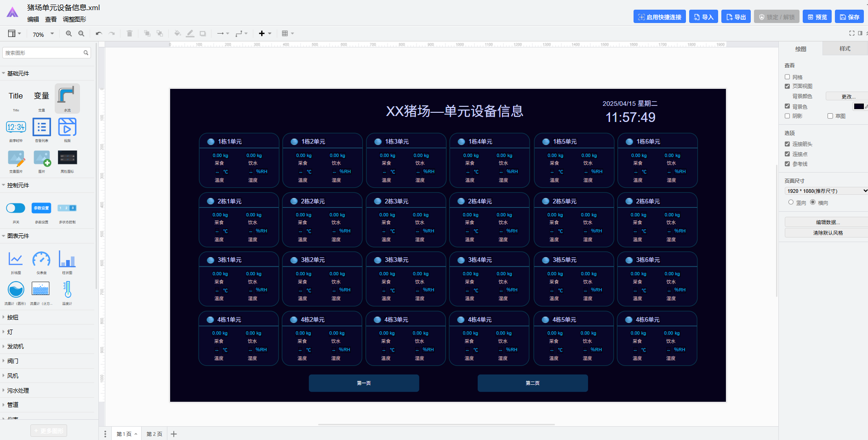Expand the 风机 shape category
Image resolution: width=868 pixels, height=440 pixels.
[13, 376]
